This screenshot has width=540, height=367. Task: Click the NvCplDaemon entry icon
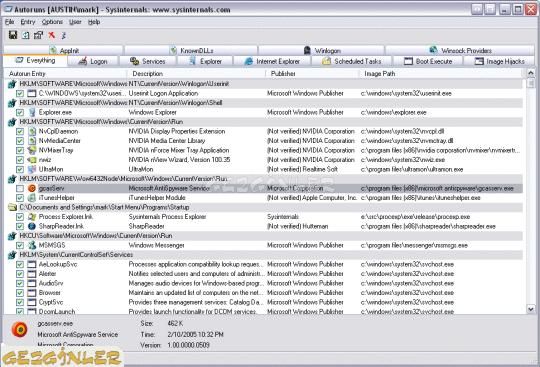[x=32, y=131]
